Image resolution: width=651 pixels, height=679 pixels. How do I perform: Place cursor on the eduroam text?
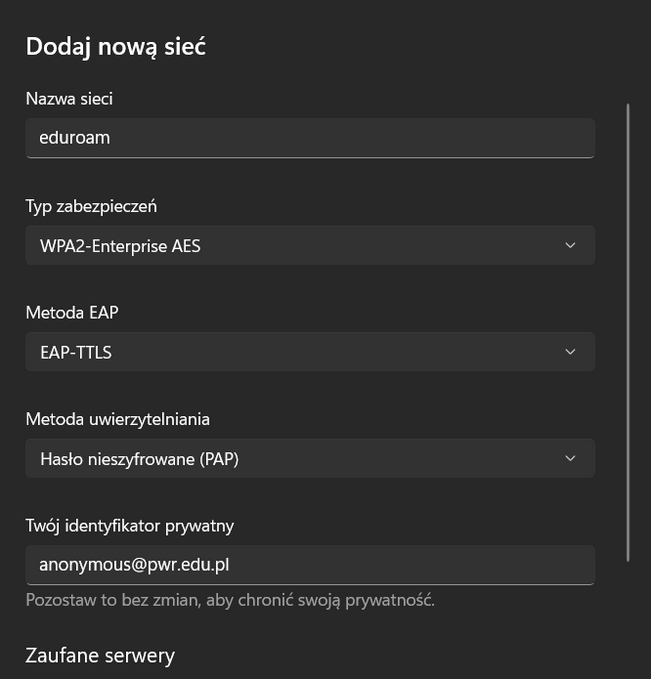click(74, 138)
